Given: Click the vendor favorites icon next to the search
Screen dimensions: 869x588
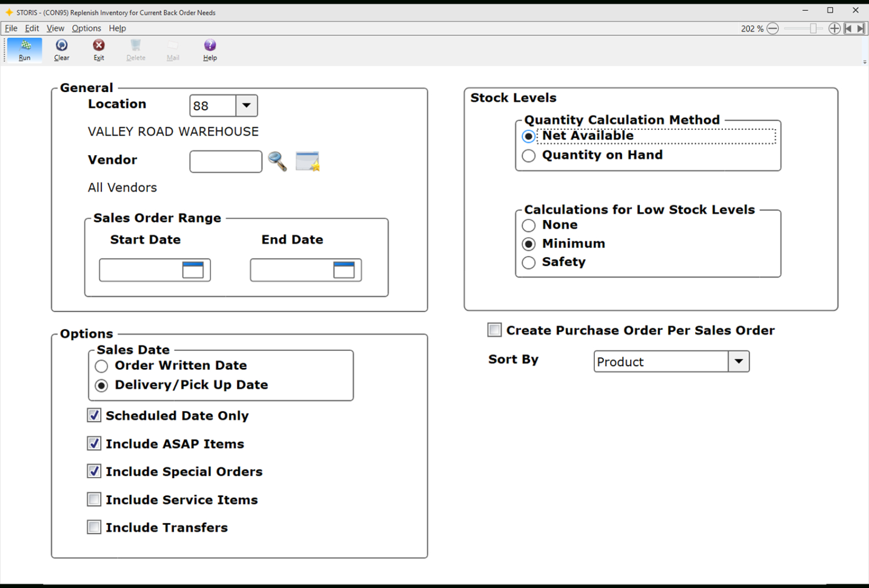Looking at the screenshot, I should (x=307, y=161).
